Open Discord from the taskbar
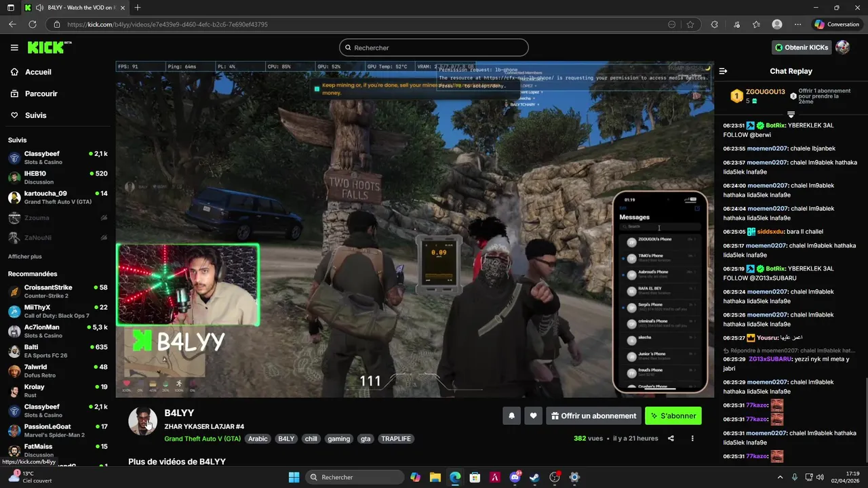This screenshot has width=868, height=488. 515,477
